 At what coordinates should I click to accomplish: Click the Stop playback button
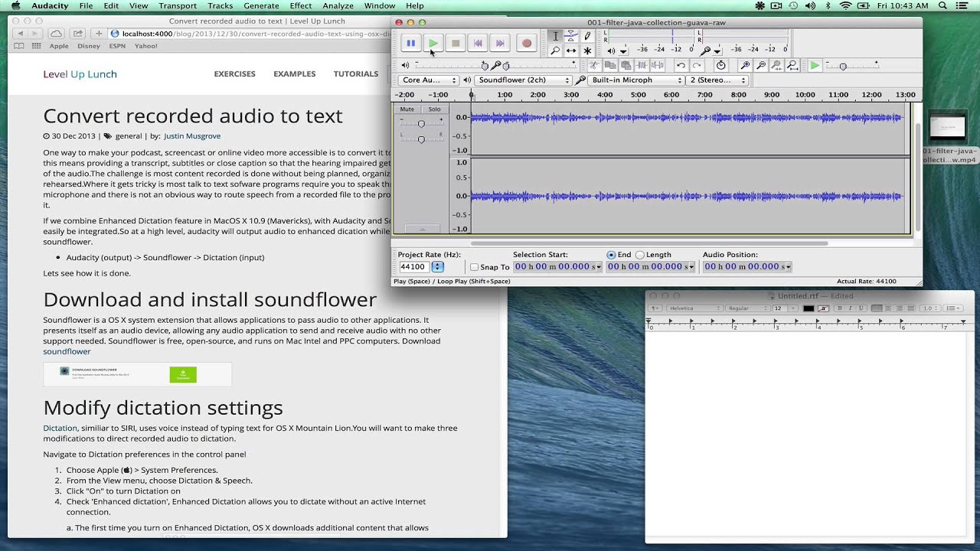(456, 44)
